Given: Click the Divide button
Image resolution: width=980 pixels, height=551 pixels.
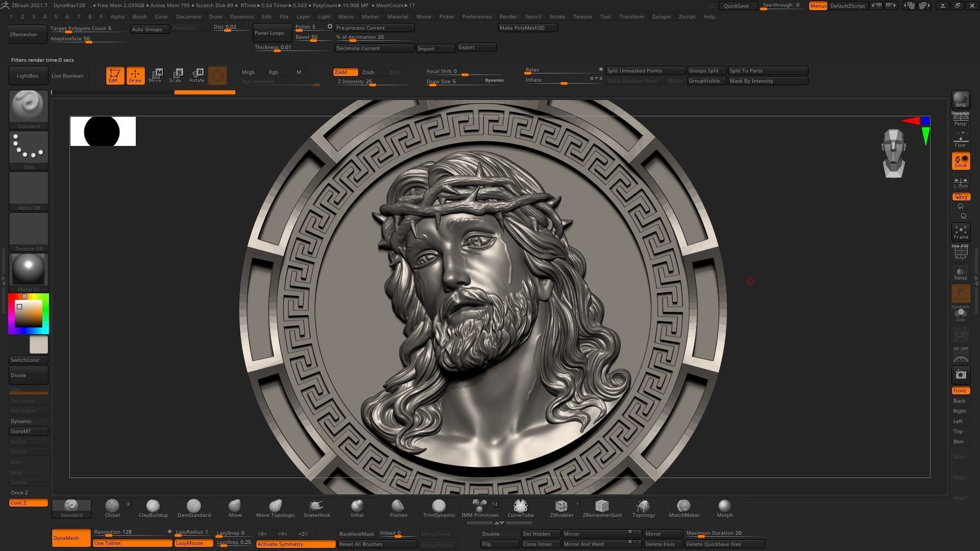Looking at the screenshot, I should [x=29, y=375].
